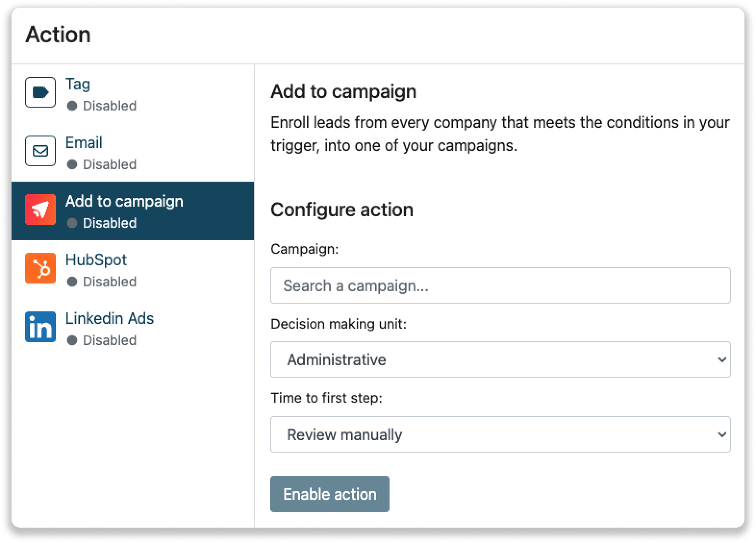Open the Decision making unit dropdown
756x543 pixels.
coord(500,359)
